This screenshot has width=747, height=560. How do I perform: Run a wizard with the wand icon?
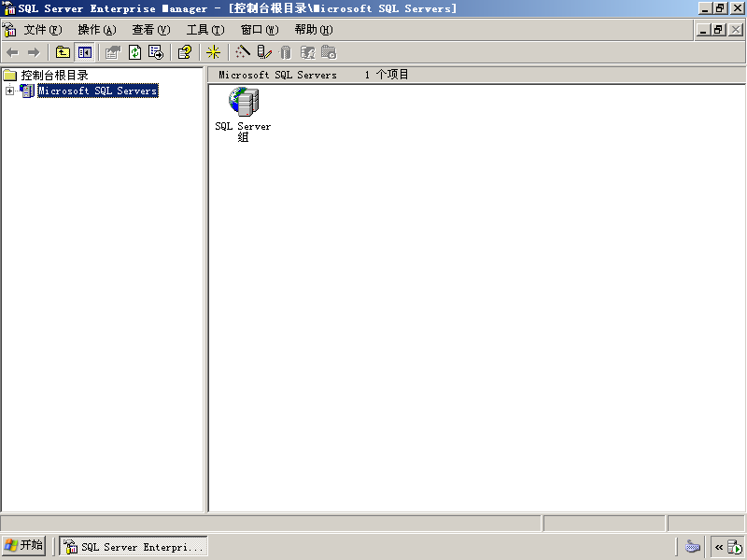(243, 52)
